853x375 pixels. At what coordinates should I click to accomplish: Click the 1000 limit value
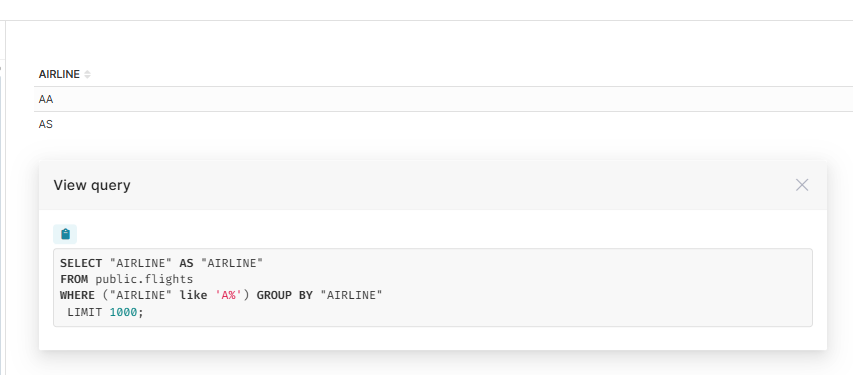123,312
